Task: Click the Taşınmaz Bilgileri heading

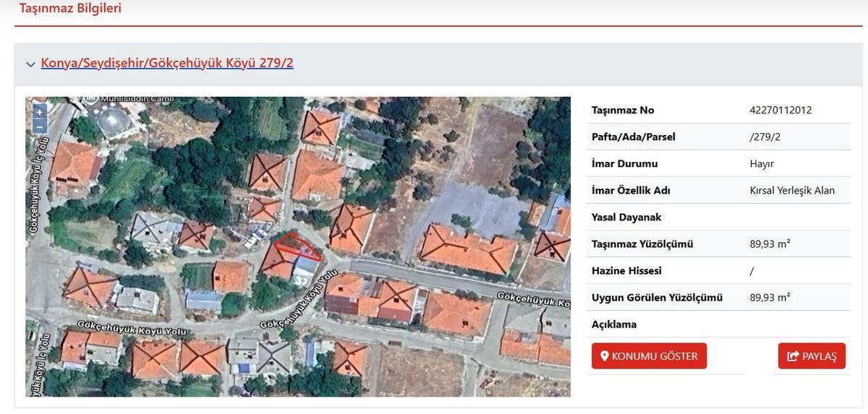Action: tap(70, 9)
